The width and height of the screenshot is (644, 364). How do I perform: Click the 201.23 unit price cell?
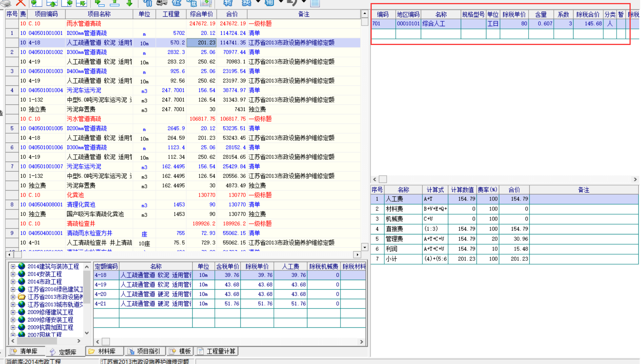(202, 43)
